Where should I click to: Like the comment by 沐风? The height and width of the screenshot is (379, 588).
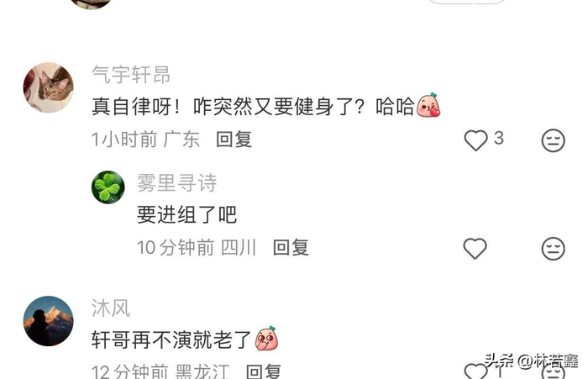pyautogui.click(x=476, y=371)
